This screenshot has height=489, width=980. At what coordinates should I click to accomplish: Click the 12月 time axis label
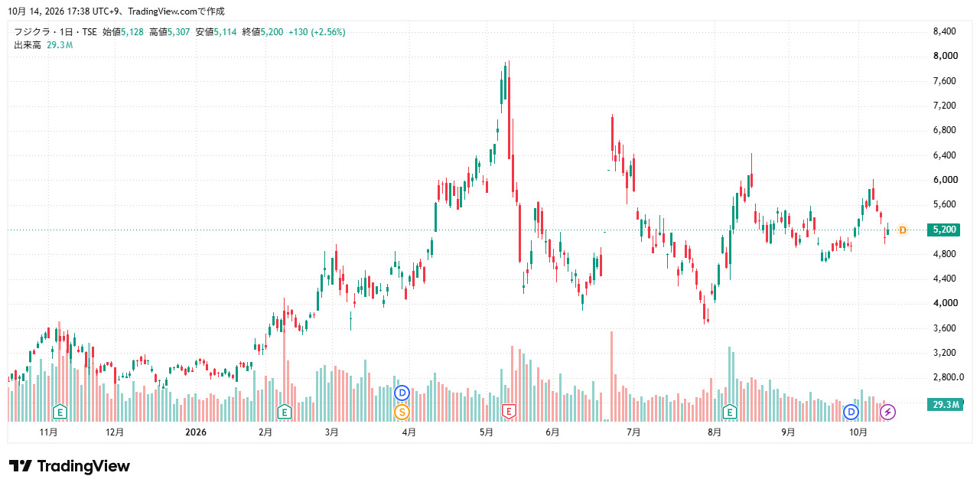coord(114,432)
